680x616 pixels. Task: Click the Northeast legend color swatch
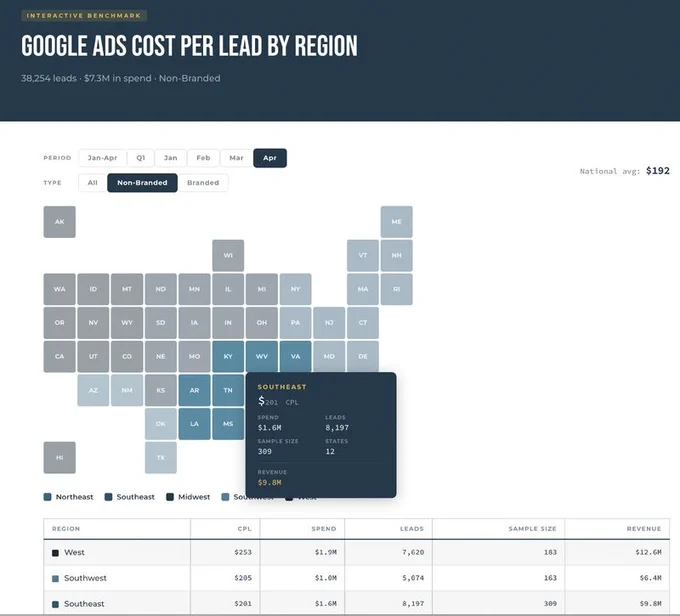47,497
